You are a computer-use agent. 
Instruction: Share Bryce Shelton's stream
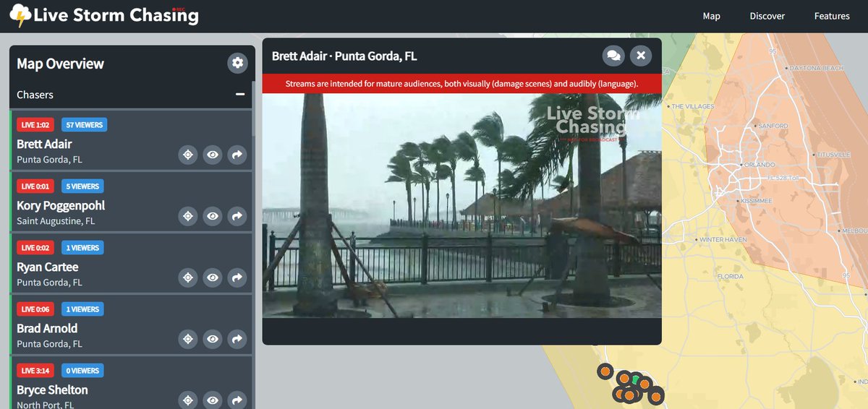[237, 400]
